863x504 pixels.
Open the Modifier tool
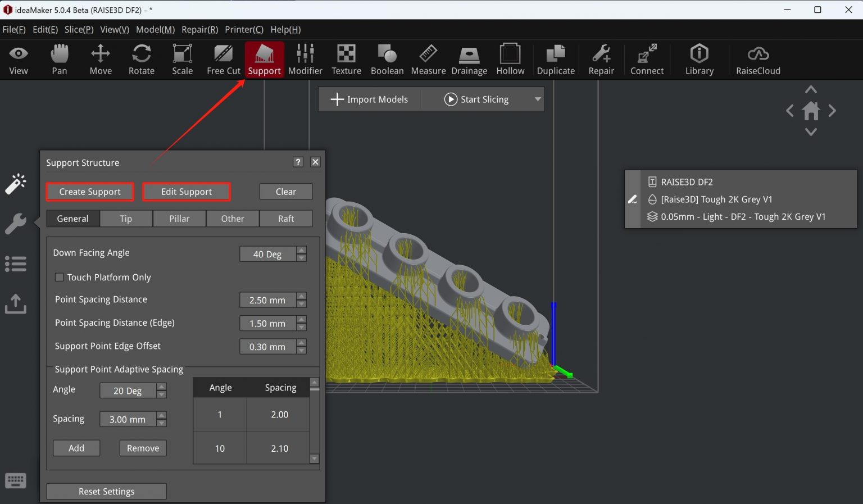[305, 59]
